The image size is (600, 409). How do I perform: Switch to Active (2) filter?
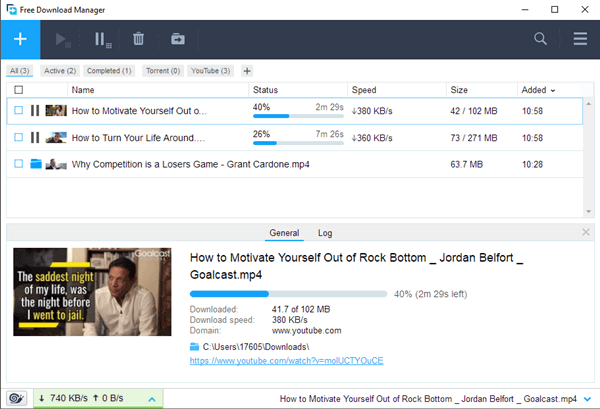[x=60, y=71]
